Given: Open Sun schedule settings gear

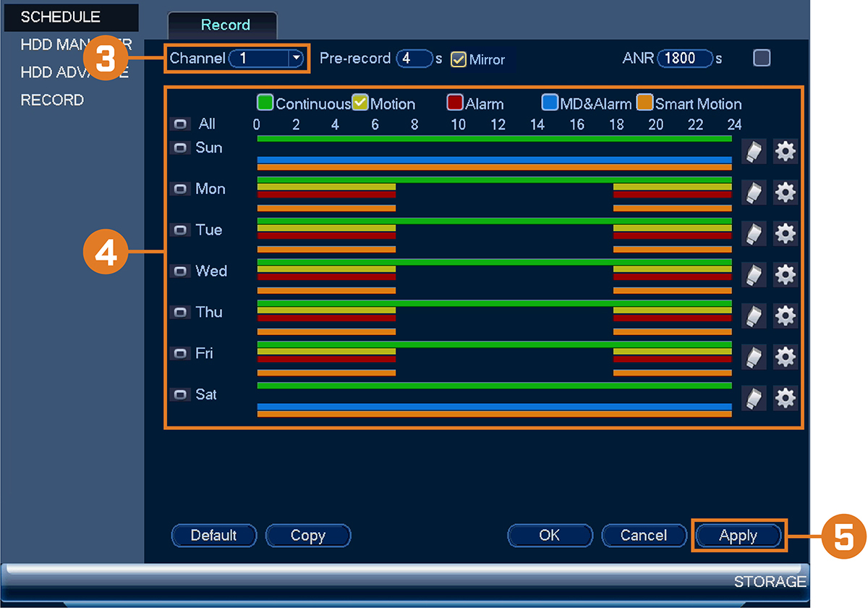Looking at the screenshot, I should (786, 151).
